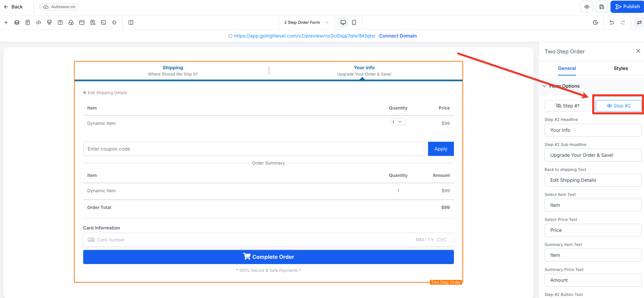Click the save icon in the top bar

602,7
